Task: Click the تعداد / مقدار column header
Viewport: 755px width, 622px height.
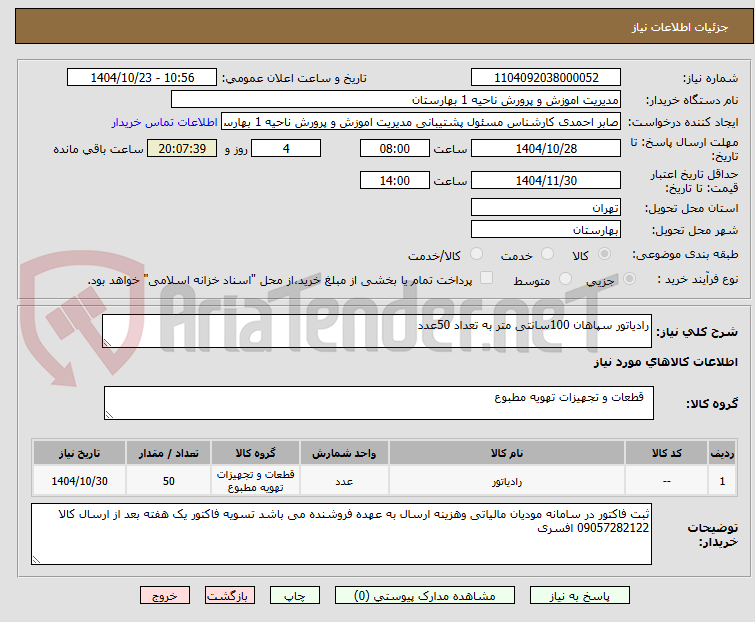Action: pyautogui.click(x=169, y=453)
